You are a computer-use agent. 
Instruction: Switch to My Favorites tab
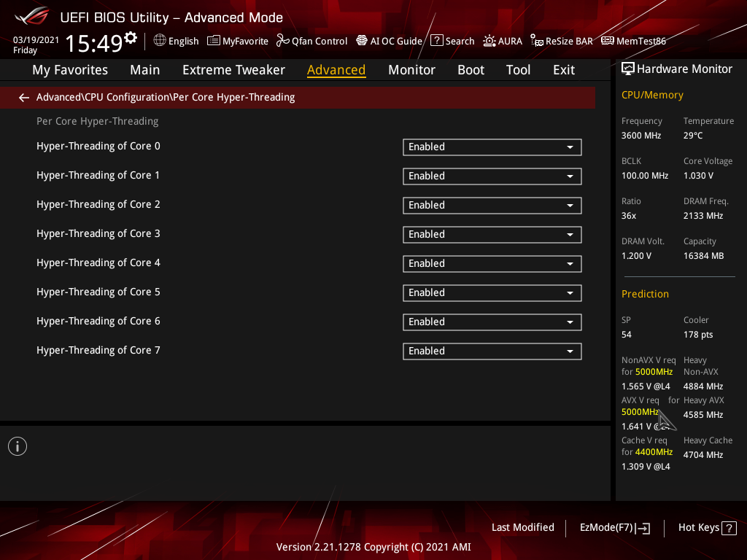(70, 70)
